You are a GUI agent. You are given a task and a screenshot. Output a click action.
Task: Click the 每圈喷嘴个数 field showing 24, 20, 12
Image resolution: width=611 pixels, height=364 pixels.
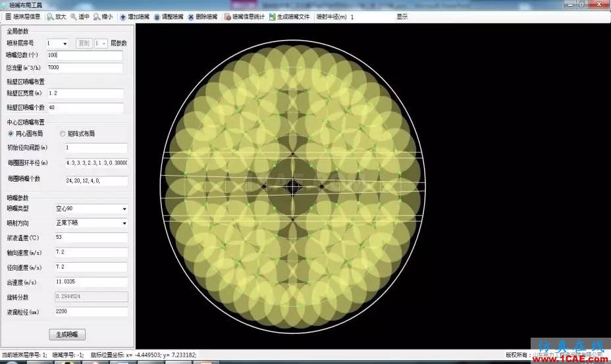[x=97, y=181]
